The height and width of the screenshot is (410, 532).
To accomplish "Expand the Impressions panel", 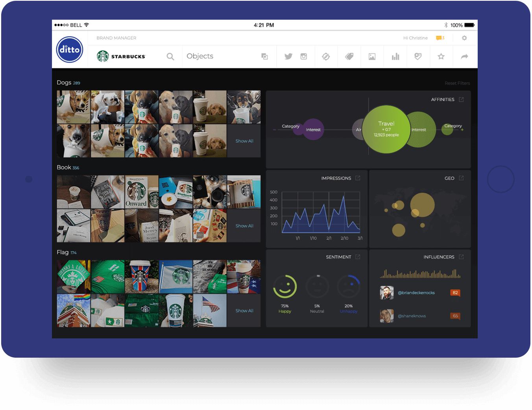I will click(x=358, y=178).
